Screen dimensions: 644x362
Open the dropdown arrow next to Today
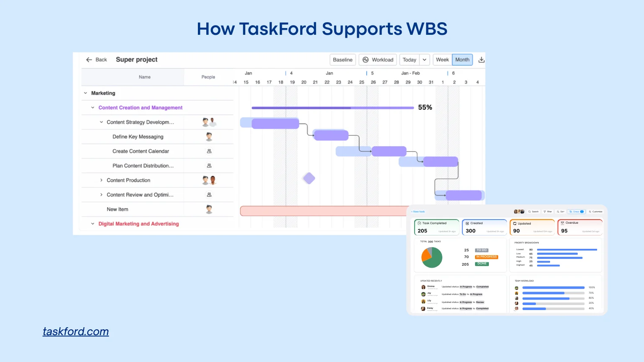(424, 60)
